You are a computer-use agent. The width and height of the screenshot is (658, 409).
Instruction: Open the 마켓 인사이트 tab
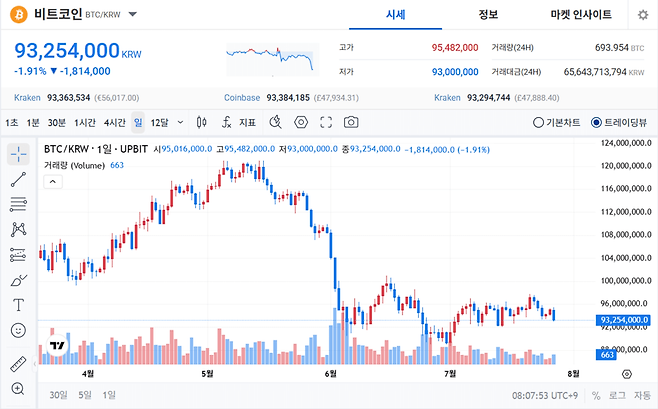[581, 15]
